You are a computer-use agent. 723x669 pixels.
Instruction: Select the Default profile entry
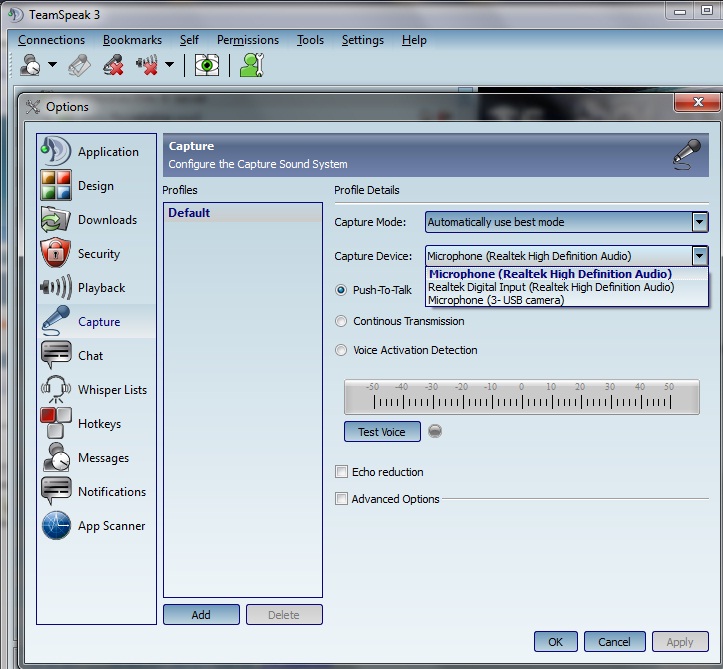pyautogui.click(x=243, y=213)
